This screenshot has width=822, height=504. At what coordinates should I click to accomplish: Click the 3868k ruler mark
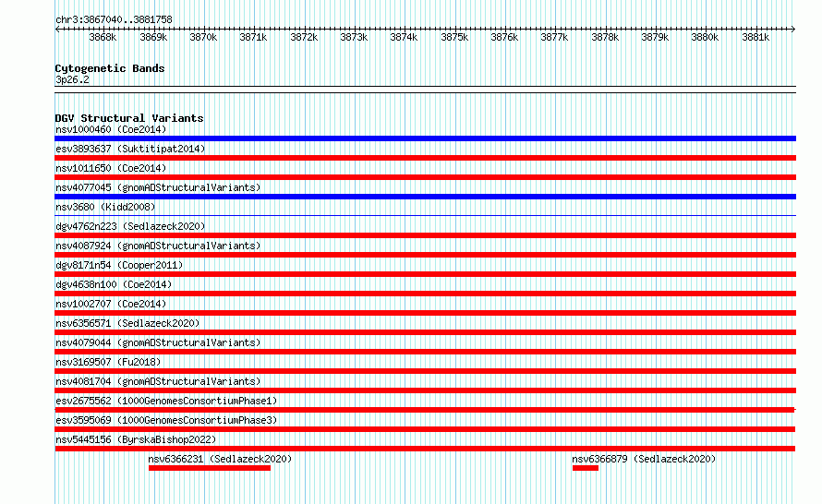(x=103, y=37)
